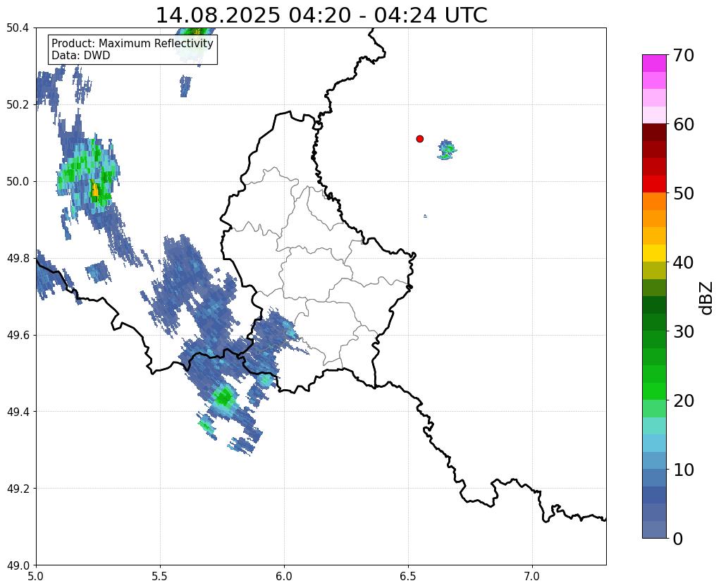Click the small isolated radar echo east of red dot
The width and height of the screenshot is (721, 588).
click(446, 149)
